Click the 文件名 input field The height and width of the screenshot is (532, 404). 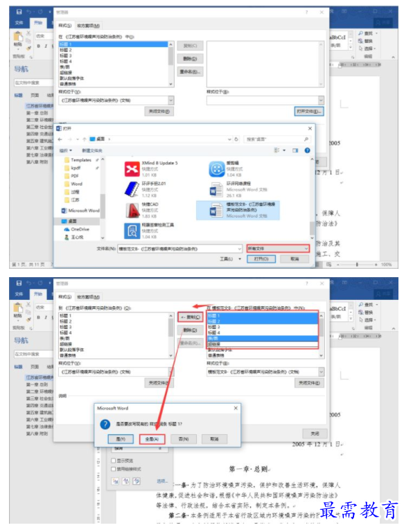point(179,249)
